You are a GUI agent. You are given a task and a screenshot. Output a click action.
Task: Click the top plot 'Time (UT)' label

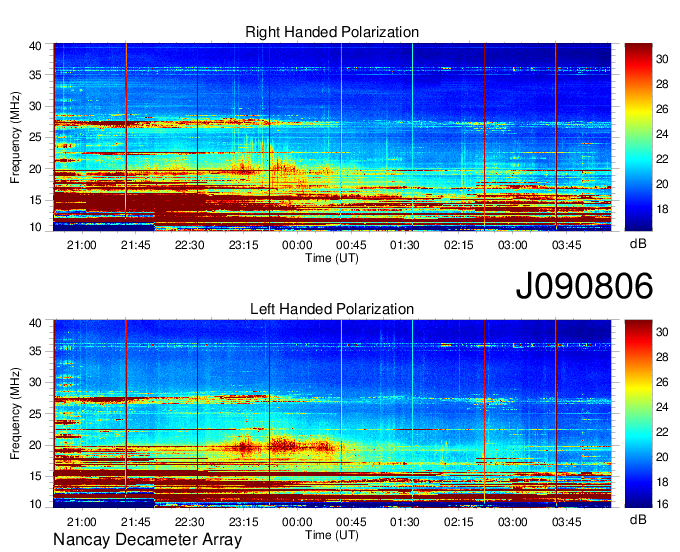[x=332, y=258]
